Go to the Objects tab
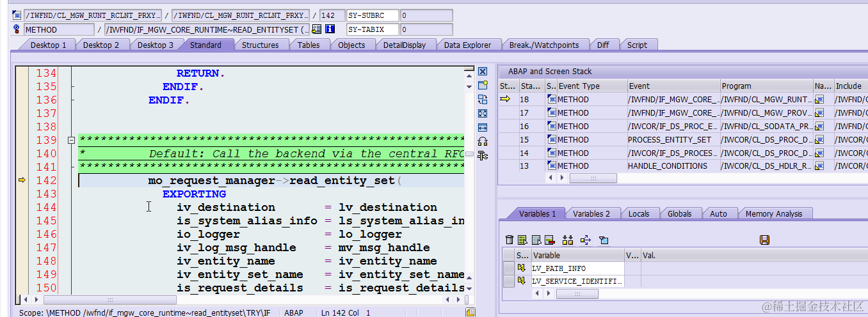This screenshot has height=317, width=868. pos(351,45)
